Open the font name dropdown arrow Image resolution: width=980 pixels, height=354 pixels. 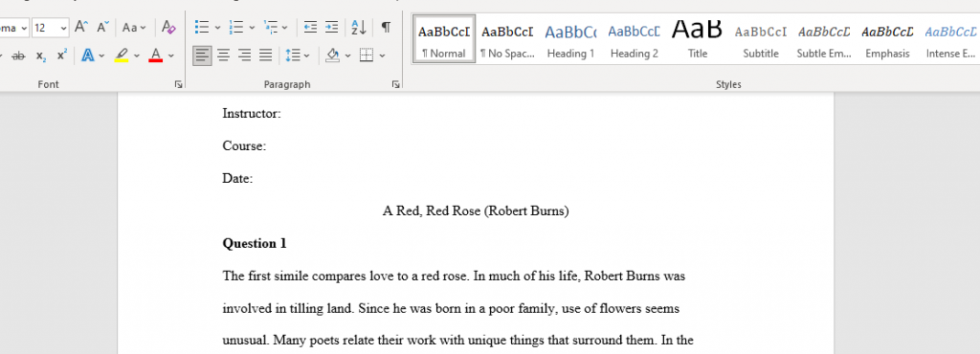click(24, 28)
